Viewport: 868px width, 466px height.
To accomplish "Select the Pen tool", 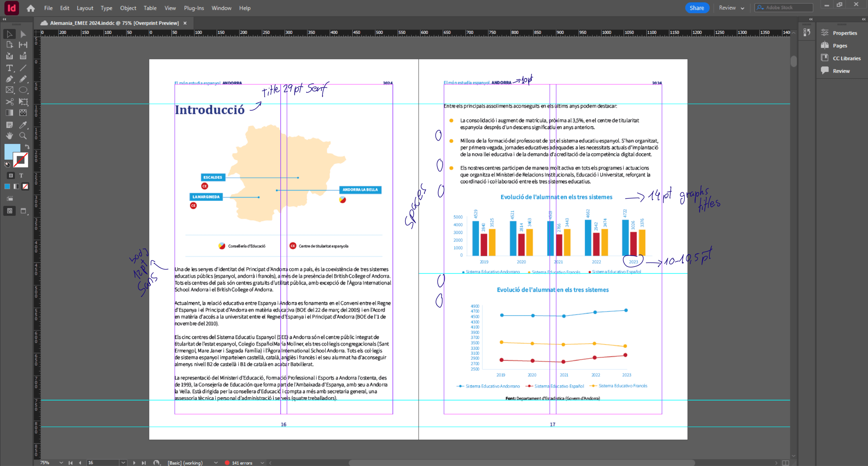I will pos(9,79).
